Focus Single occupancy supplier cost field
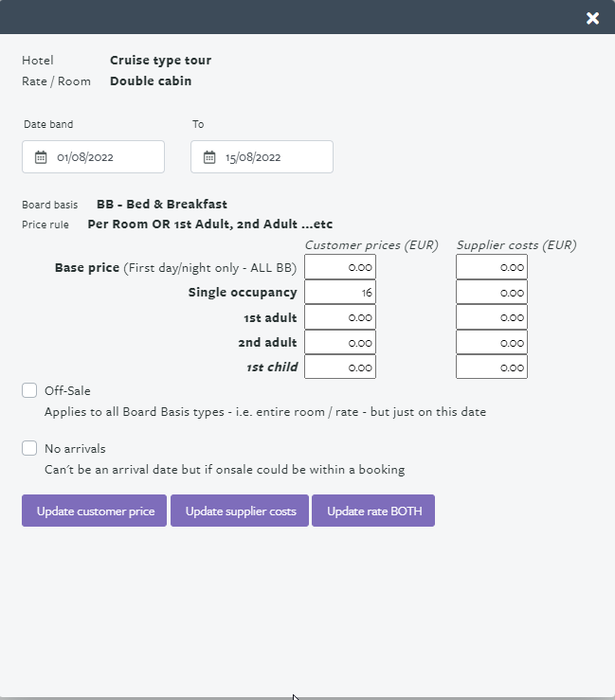Image resolution: width=615 pixels, height=700 pixels. [x=492, y=293]
